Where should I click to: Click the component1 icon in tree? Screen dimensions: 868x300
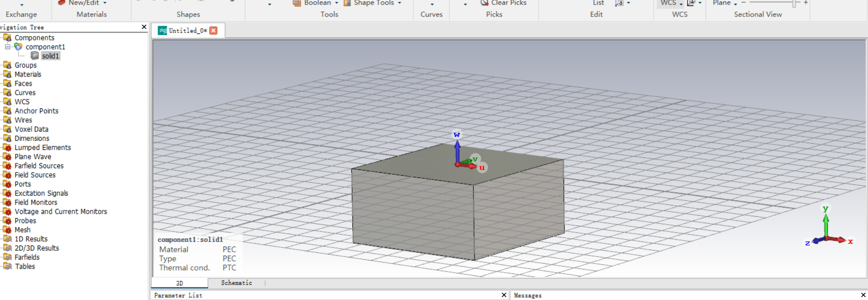coord(18,47)
